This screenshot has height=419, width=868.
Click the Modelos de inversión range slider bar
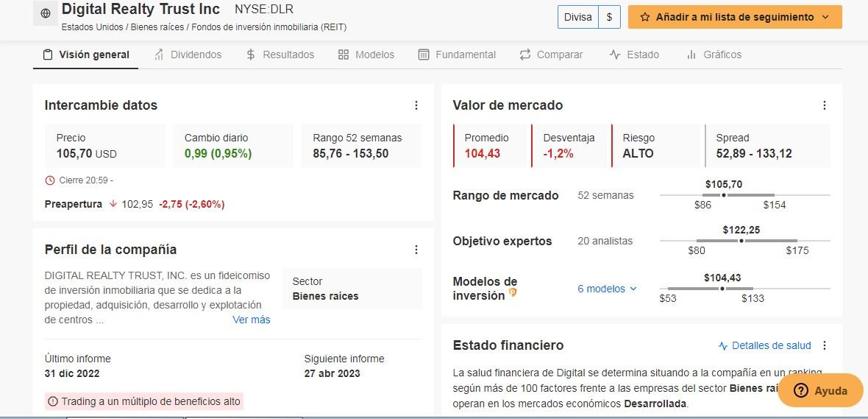[x=744, y=289]
